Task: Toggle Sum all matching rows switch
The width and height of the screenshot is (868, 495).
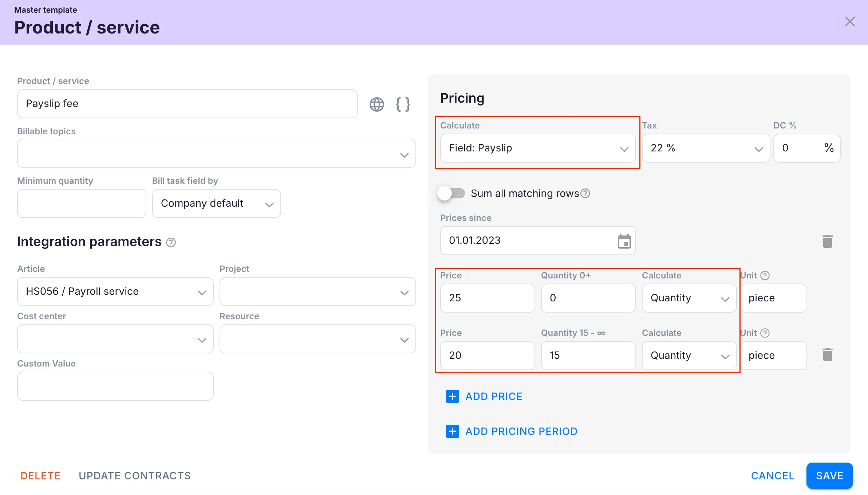Action: coord(451,193)
